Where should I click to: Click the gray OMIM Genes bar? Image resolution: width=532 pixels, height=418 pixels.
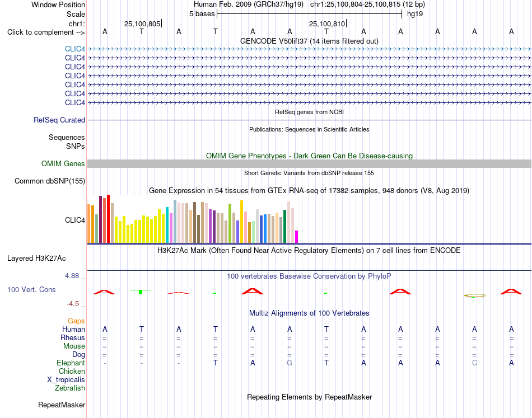[x=309, y=164]
